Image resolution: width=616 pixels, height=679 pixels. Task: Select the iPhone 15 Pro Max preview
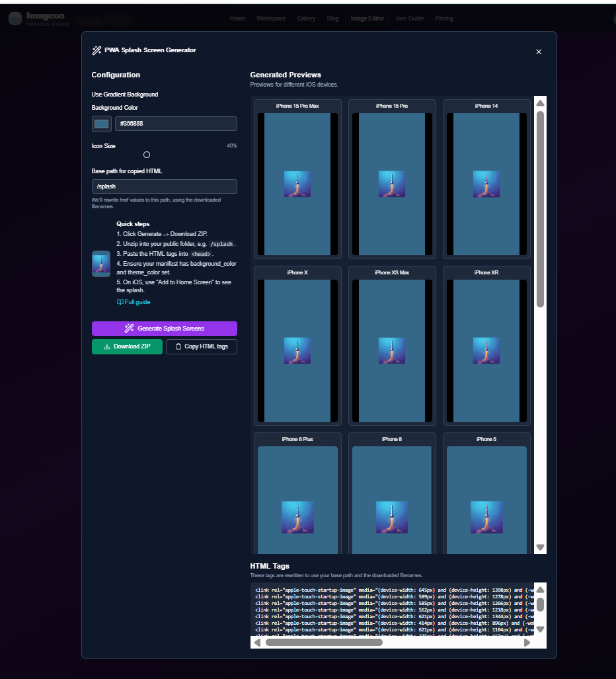point(297,179)
